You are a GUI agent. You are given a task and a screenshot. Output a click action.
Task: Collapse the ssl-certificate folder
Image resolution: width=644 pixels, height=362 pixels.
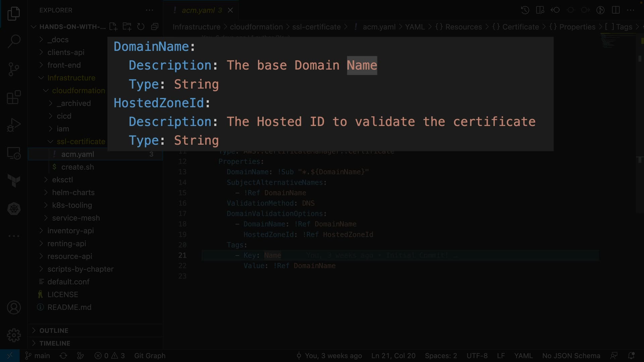(x=80, y=141)
